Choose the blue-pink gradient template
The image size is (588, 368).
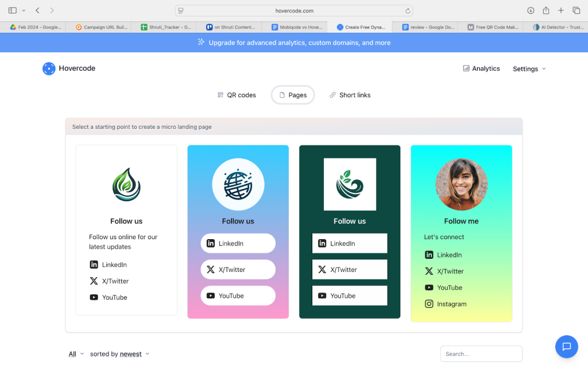tap(238, 232)
